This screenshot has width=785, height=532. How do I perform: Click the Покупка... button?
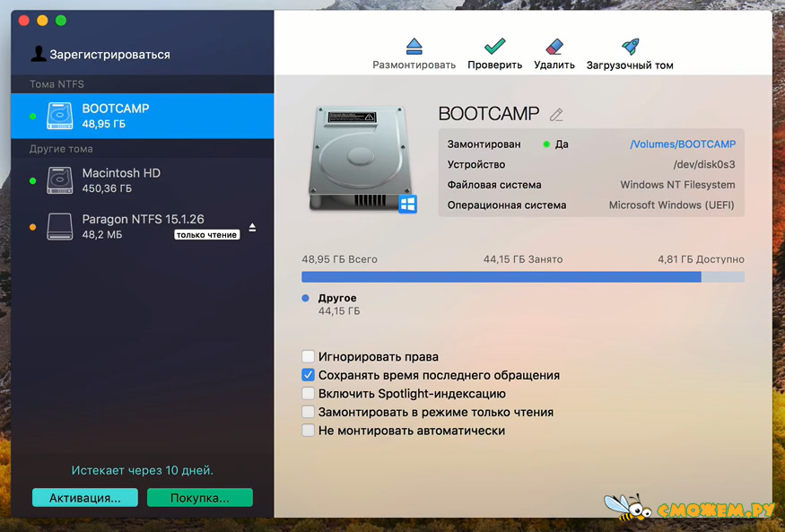pyautogui.click(x=200, y=498)
